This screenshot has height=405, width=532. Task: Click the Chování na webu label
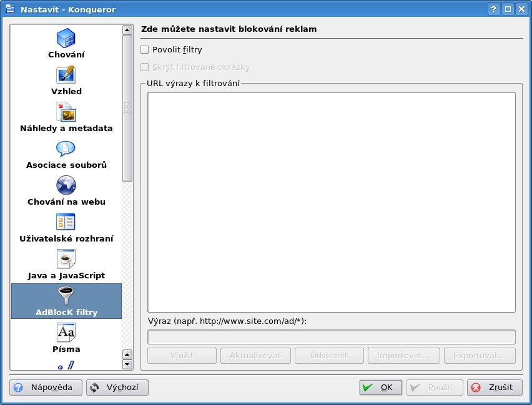tap(66, 202)
